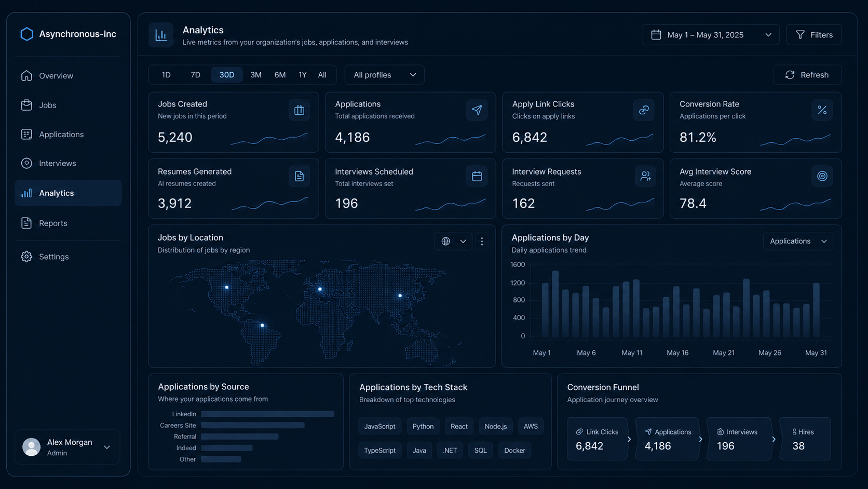Click the Resumes Generated document icon
Image resolution: width=868 pixels, height=489 pixels.
pyautogui.click(x=299, y=176)
